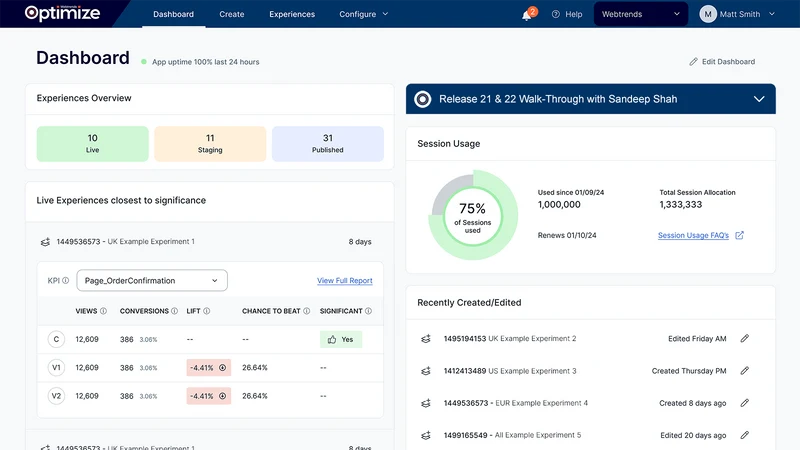The image size is (800, 450).
Task: Click the KPI info icon
Action: (65, 281)
